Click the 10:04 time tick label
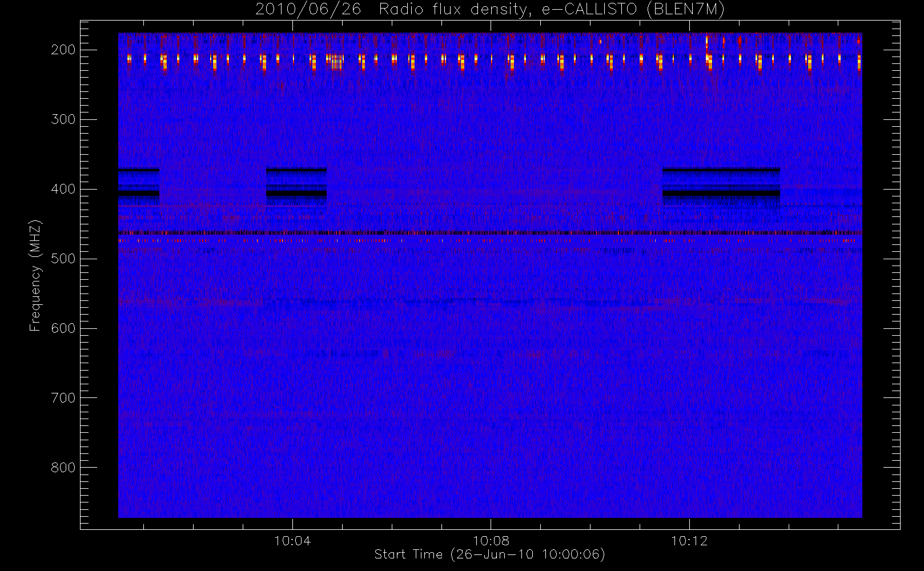This screenshot has width=924, height=571. (x=292, y=541)
